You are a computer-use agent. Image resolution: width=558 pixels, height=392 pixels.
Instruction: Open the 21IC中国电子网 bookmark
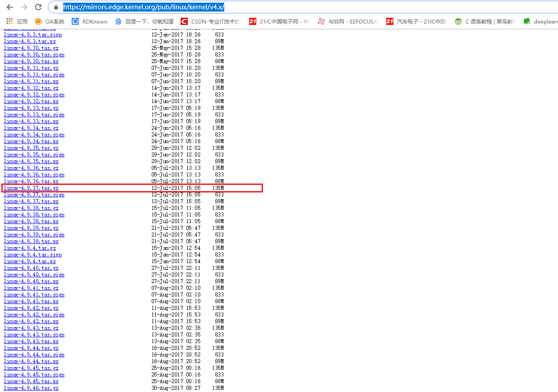click(x=279, y=21)
